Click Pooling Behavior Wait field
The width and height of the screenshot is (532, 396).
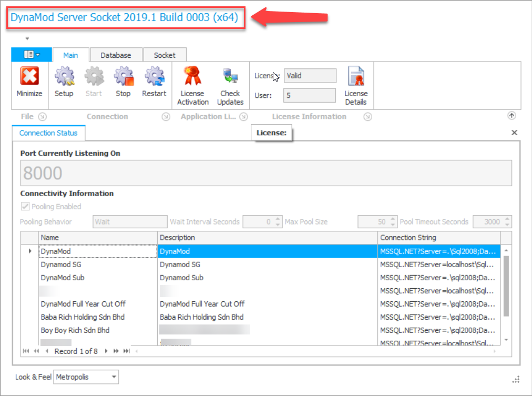[x=130, y=221]
